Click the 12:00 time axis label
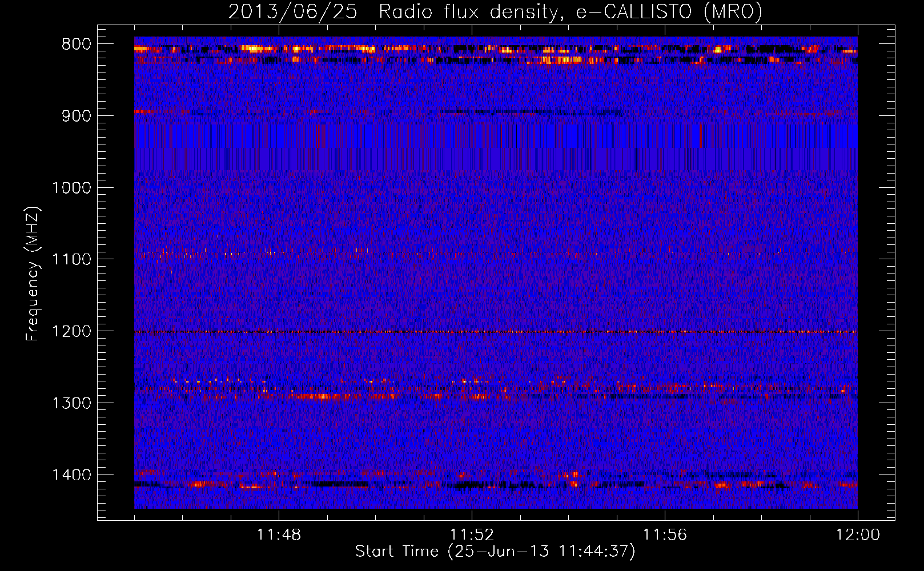The image size is (924, 571). [x=858, y=535]
